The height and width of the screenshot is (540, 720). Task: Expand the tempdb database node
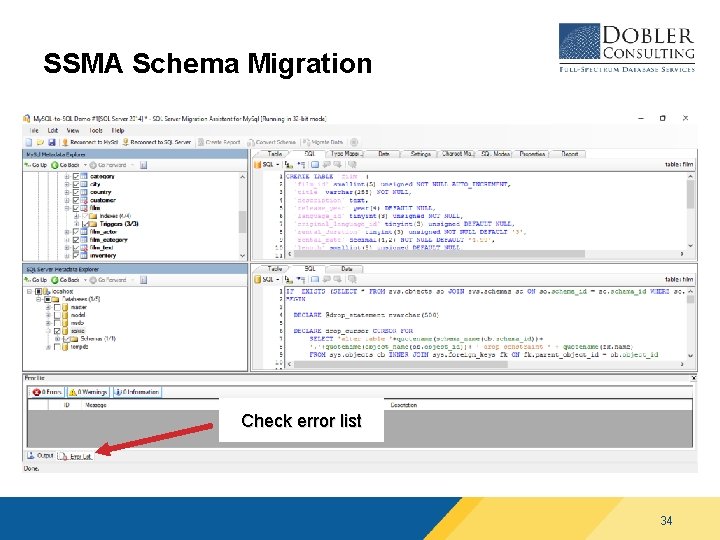click(x=48, y=347)
